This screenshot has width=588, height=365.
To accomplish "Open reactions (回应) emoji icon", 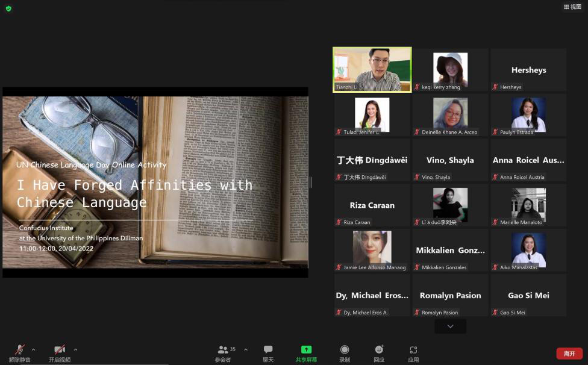I will coord(379,350).
